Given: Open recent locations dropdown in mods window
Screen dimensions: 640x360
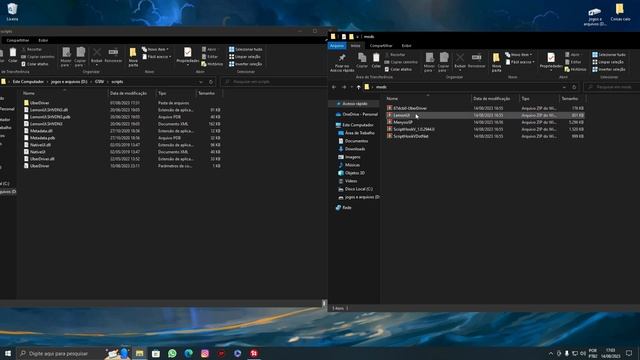Looking at the screenshot, I should pyautogui.click(x=351, y=87).
